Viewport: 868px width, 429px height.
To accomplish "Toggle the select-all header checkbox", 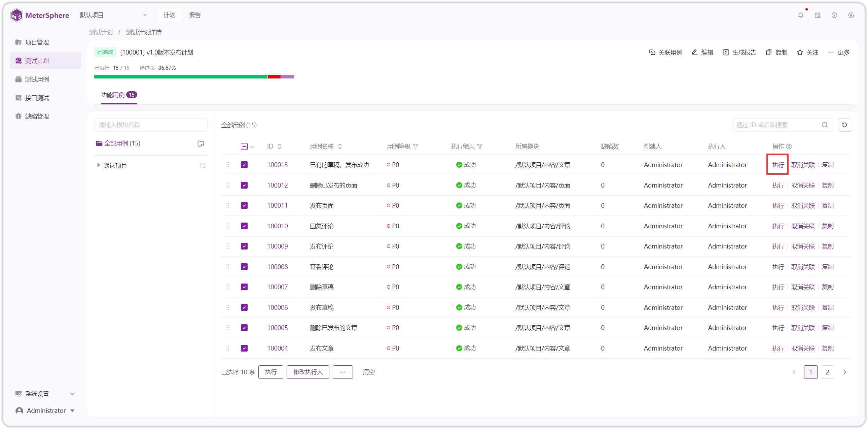I will pos(244,146).
